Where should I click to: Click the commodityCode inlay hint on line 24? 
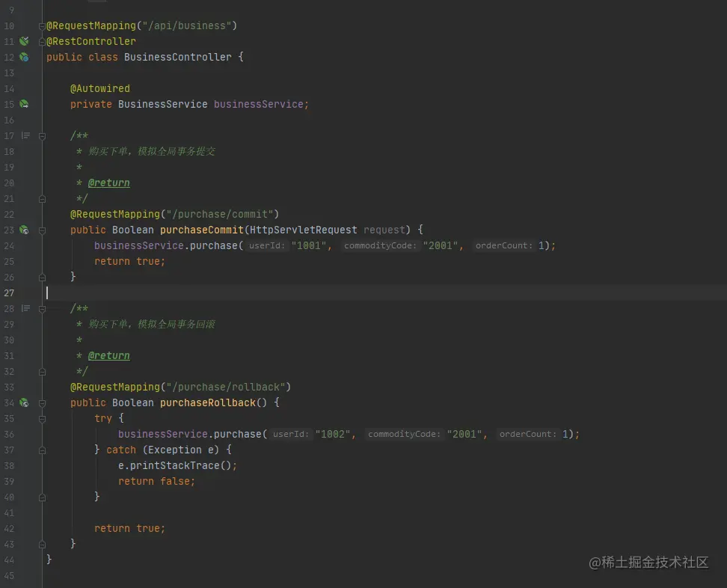pos(380,246)
